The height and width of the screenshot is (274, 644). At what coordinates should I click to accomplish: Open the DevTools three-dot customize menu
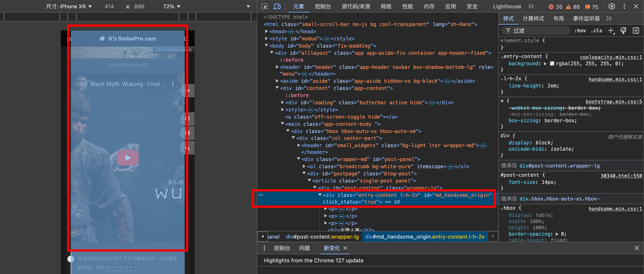[624, 7]
